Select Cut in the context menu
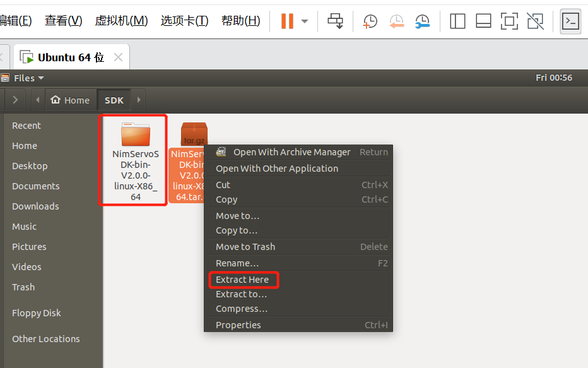Viewport: 588px width, 368px height. (x=298, y=185)
